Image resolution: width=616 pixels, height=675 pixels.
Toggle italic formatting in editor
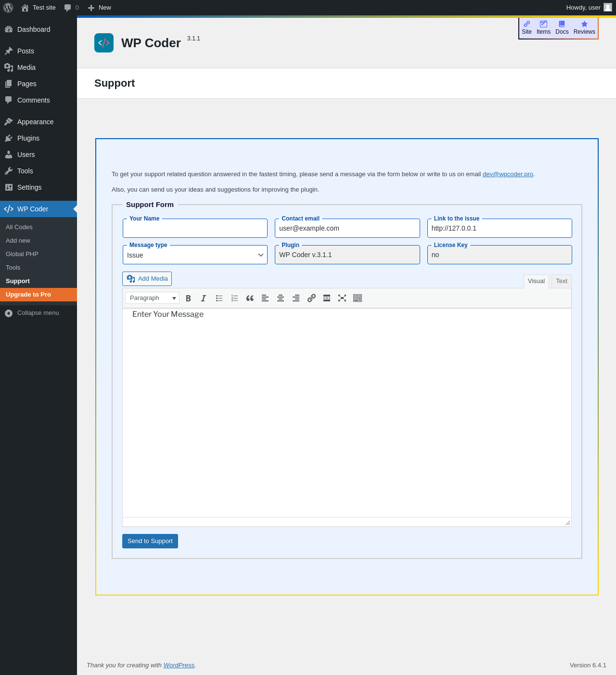click(204, 298)
